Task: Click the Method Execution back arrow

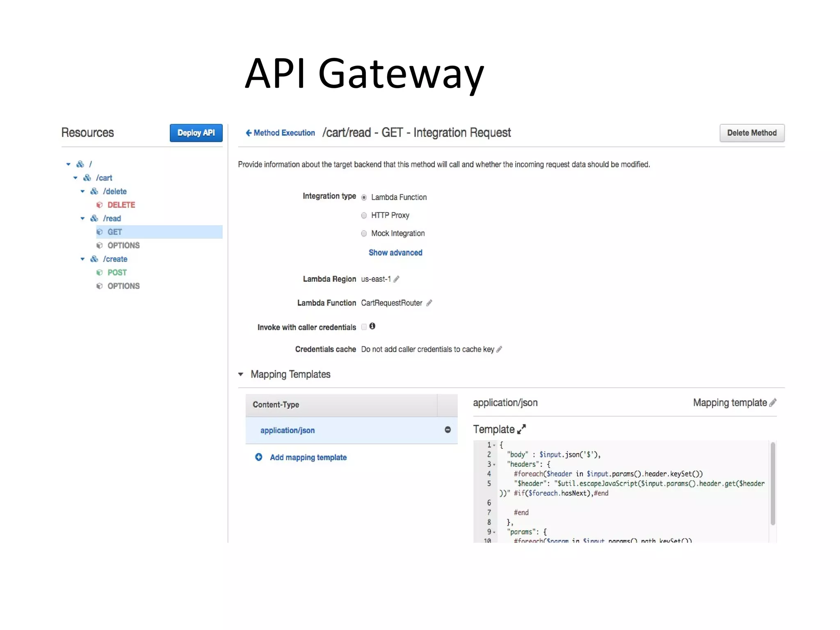Action: [249, 132]
